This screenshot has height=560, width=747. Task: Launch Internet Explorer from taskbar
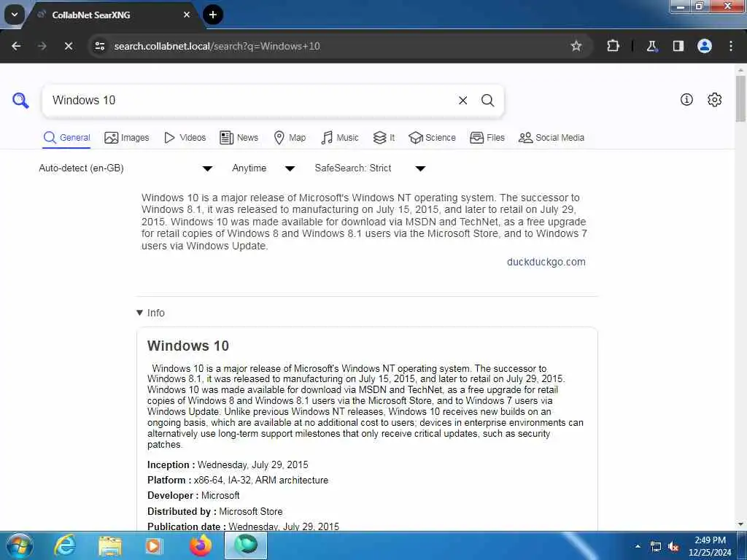click(x=64, y=545)
